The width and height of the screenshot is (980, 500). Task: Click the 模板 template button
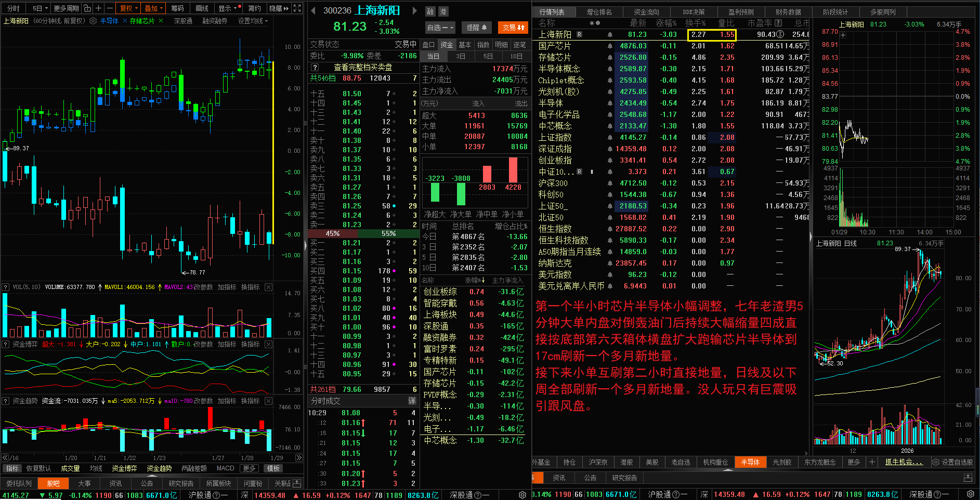[273, 468]
